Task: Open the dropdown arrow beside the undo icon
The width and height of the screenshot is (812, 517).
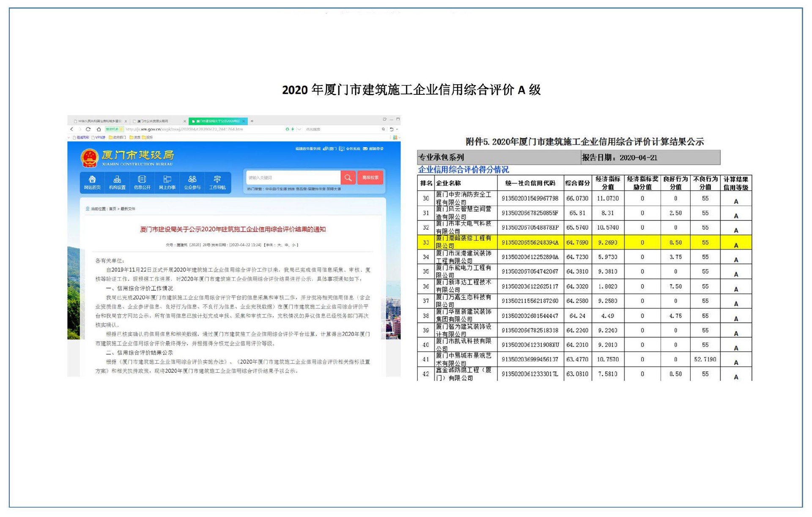Action: pyautogui.click(x=397, y=129)
